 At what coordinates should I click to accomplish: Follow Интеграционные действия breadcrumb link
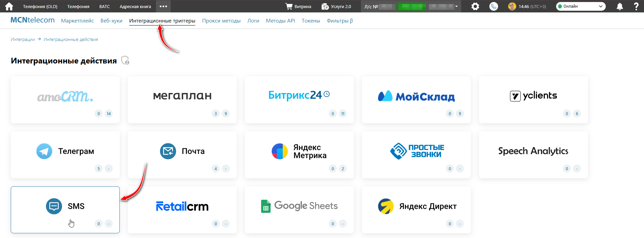71,39
